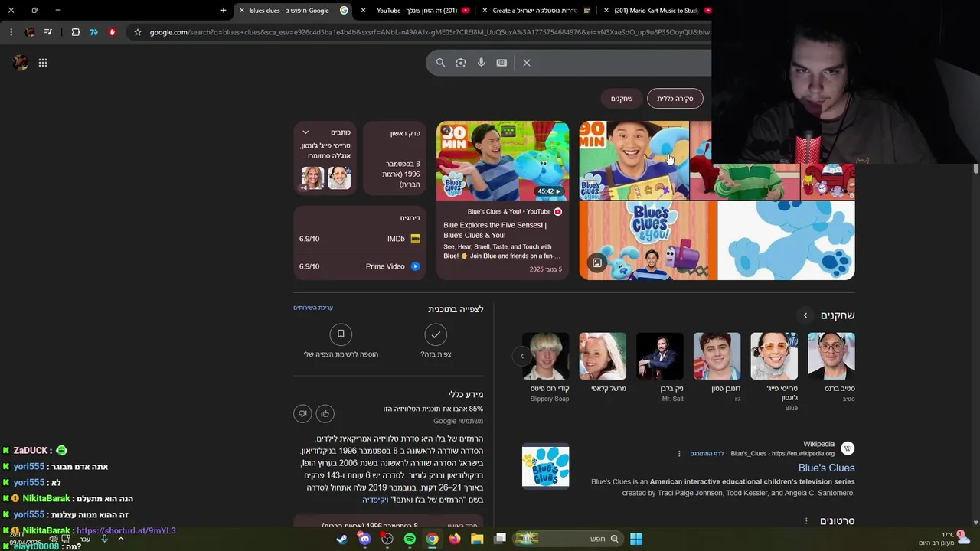Start voice search with microphone icon
This screenshot has height=551, width=980.
click(482, 63)
